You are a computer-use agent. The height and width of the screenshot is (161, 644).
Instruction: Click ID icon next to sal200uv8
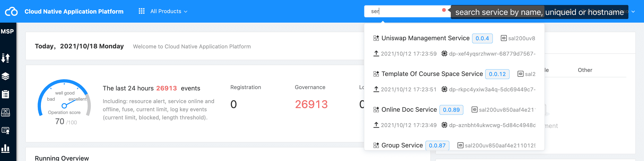click(503, 38)
